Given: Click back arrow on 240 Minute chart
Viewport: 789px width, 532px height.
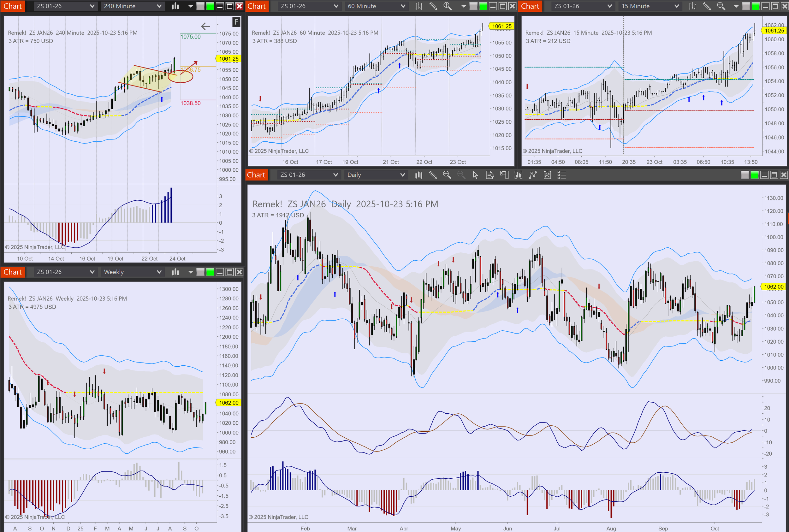Looking at the screenshot, I should click(x=206, y=26).
